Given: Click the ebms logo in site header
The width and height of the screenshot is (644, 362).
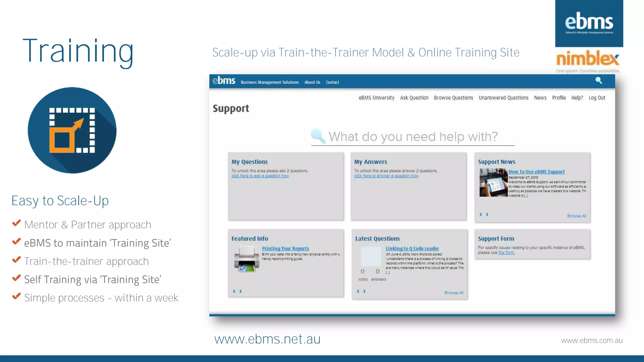Looking at the screenshot, I should [x=224, y=80].
